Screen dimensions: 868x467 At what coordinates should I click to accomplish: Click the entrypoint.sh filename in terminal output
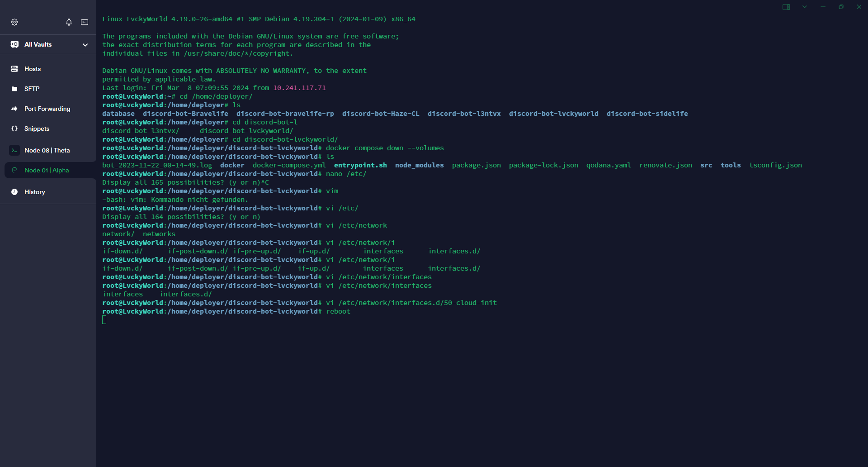tap(360, 165)
